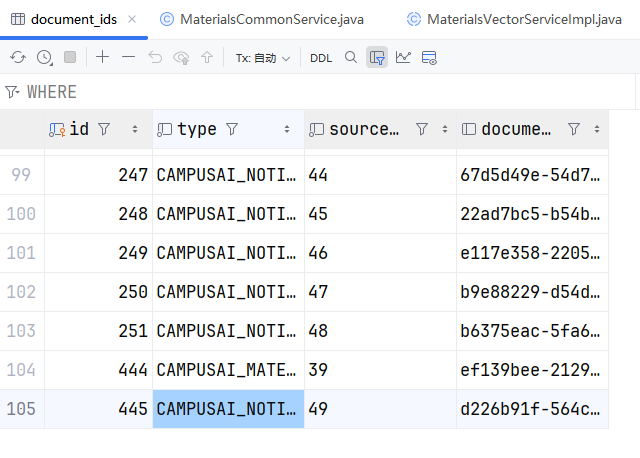Stop the running query with stop icon

coord(70,57)
